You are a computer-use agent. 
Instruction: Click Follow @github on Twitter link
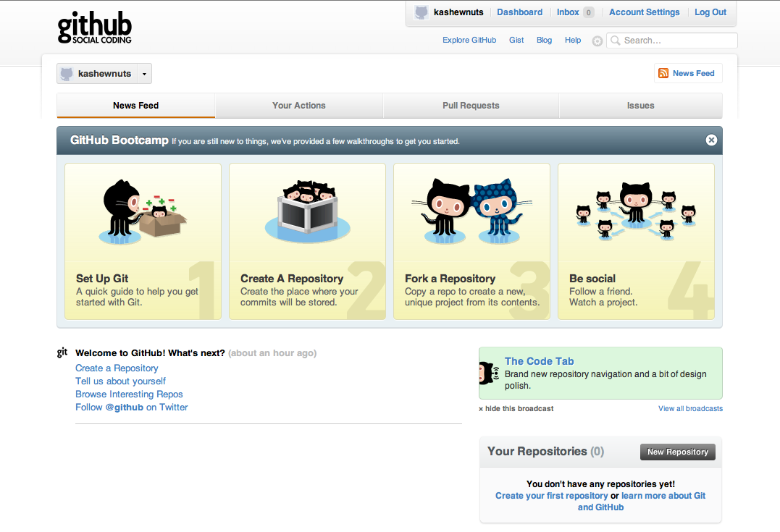[132, 408]
